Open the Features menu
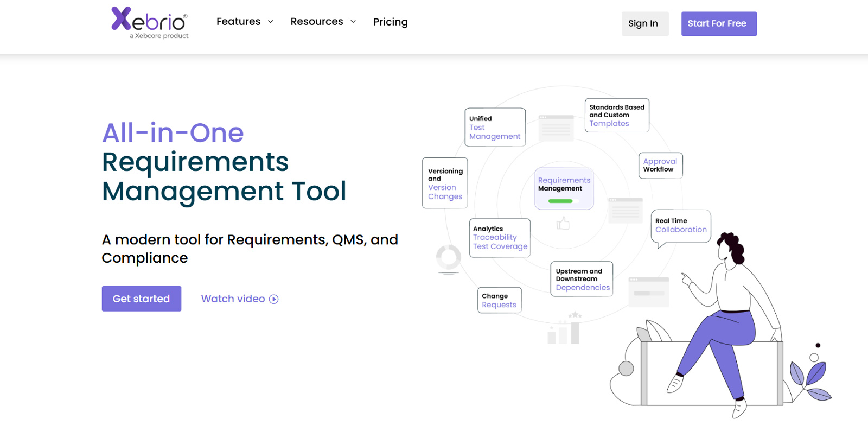Image resolution: width=868 pixels, height=425 pixels. click(238, 22)
